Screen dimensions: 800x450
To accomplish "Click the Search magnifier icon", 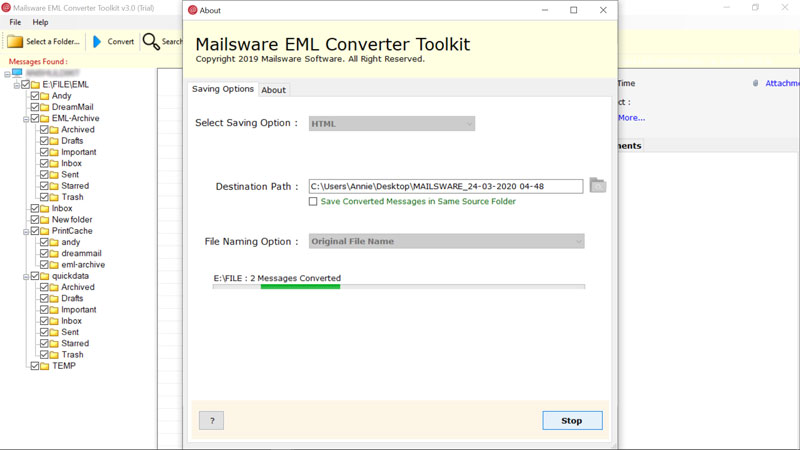I will (x=151, y=41).
